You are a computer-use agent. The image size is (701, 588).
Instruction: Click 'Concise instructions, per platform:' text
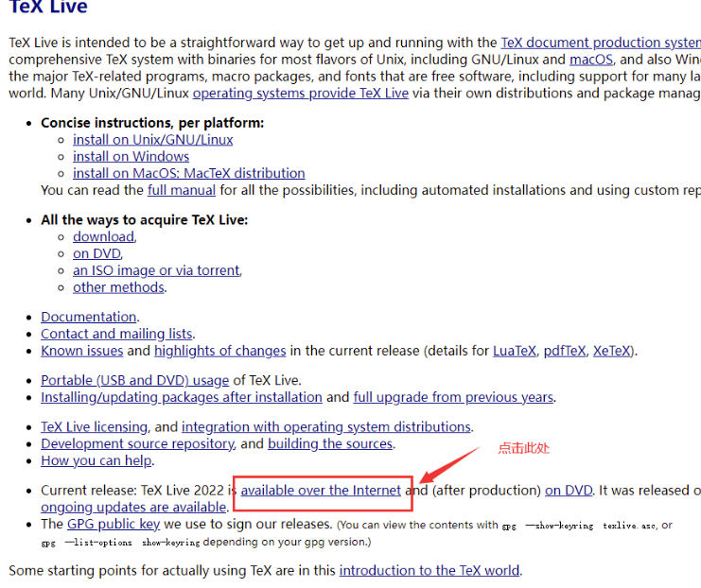pos(152,123)
